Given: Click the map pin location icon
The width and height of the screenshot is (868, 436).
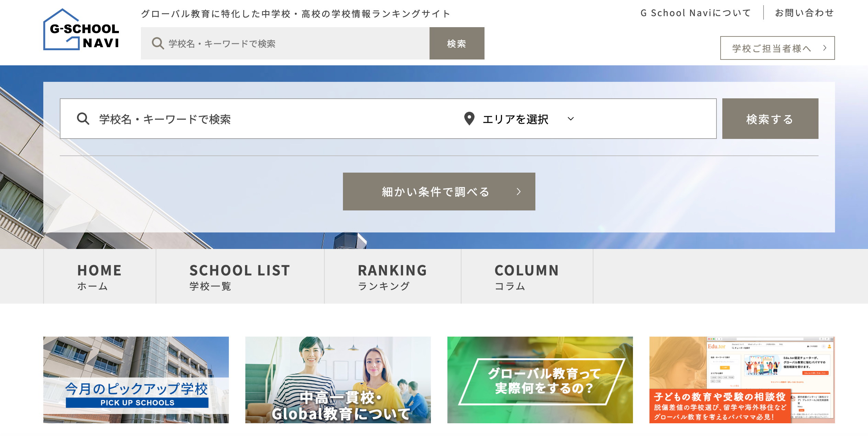Looking at the screenshot, I should point(469,119).
